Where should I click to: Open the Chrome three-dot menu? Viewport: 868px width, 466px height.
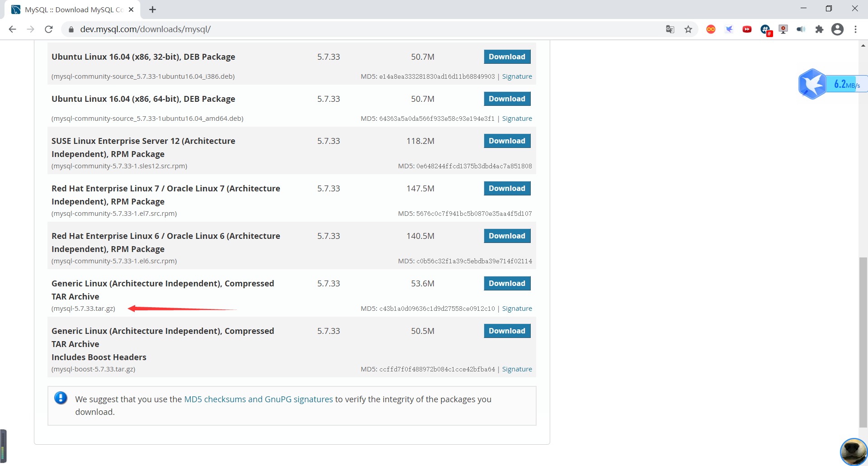click(855, 29)
